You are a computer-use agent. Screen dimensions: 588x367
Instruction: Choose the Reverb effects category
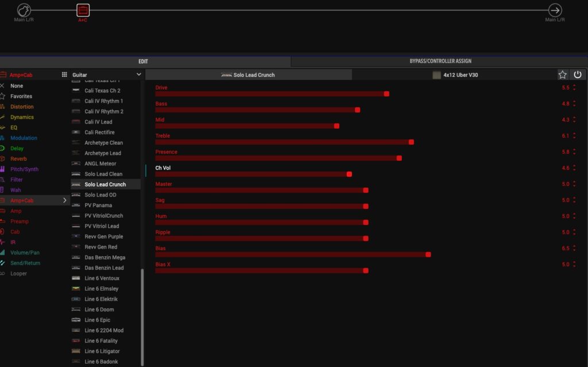[x=18, y=159]
